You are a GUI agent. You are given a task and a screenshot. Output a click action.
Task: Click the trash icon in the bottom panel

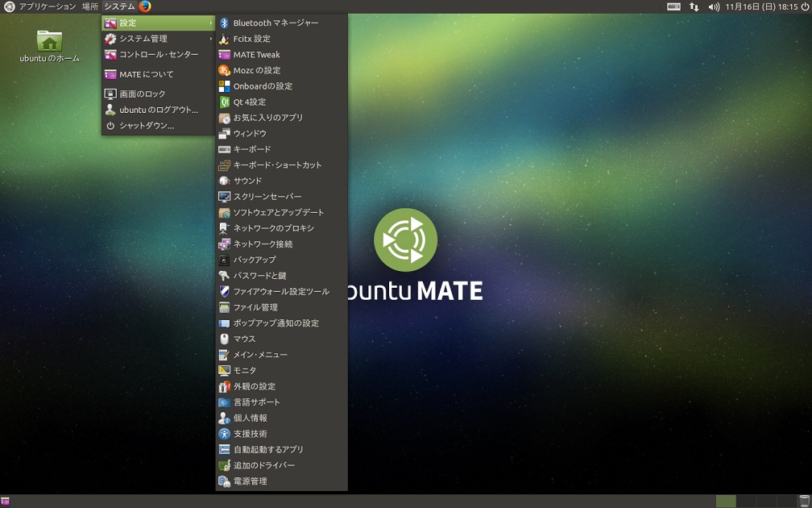point(805,502)
